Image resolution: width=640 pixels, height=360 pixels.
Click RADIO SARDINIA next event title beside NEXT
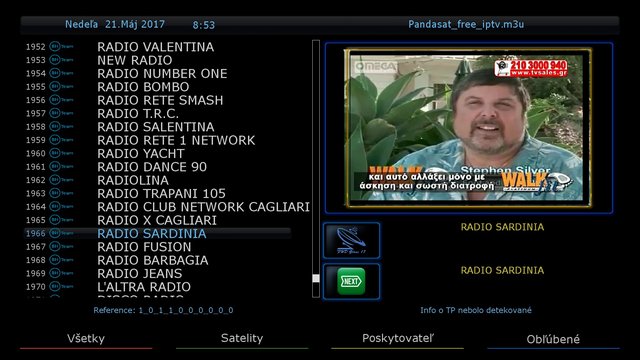[502, 270]
